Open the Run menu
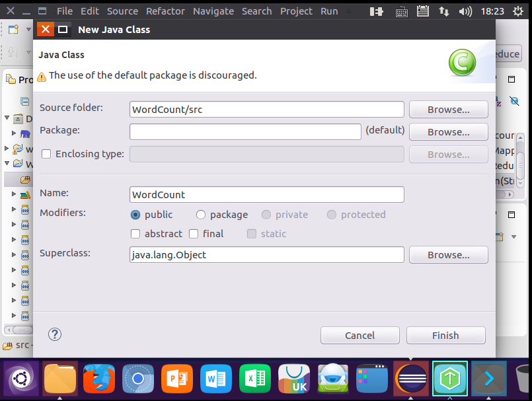 coord(328,11)
